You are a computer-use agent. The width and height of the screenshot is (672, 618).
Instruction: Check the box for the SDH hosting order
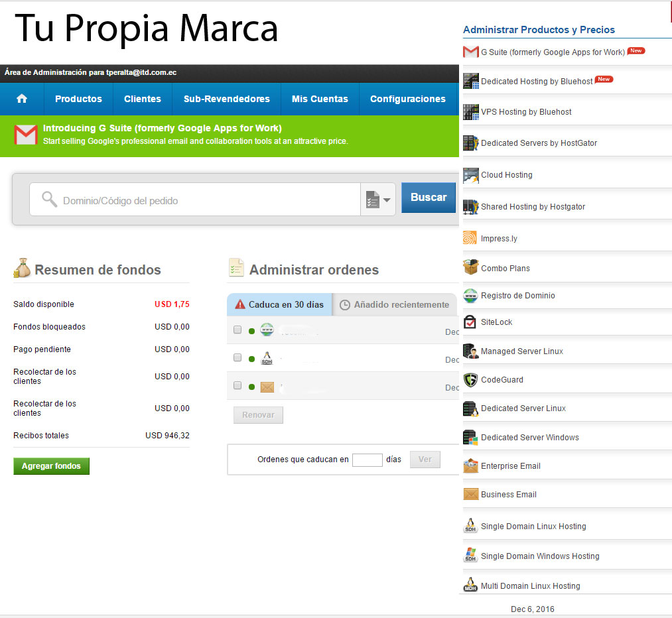[237, 357]
